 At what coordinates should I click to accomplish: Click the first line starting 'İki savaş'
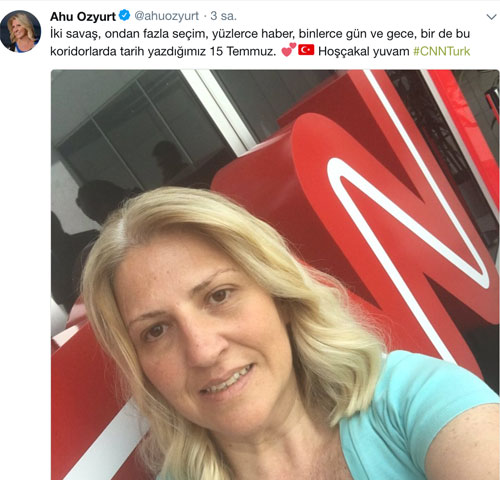[260, 34]
